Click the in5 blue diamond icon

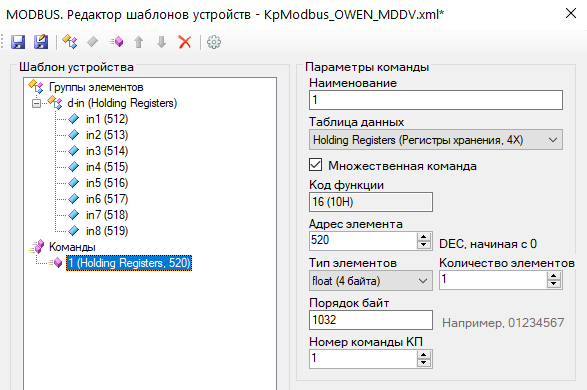(x=74, y=183)
